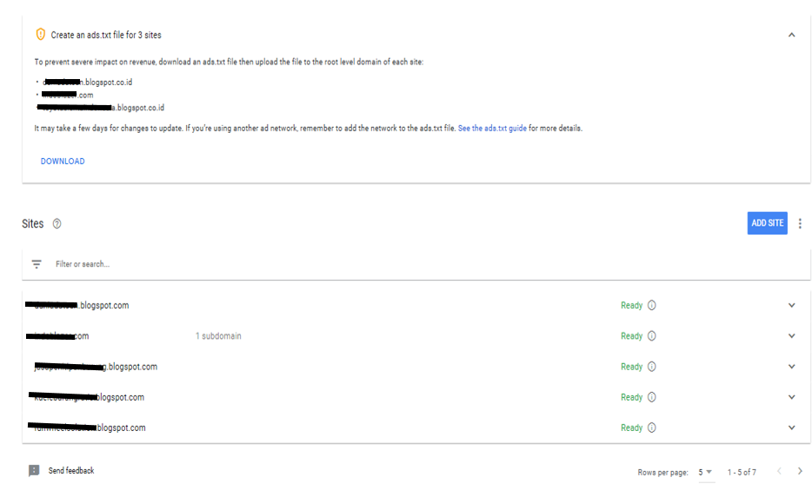Click info icon beside third row's Ready status
This screenshot has height=504, width=812.
pos(652,367)
